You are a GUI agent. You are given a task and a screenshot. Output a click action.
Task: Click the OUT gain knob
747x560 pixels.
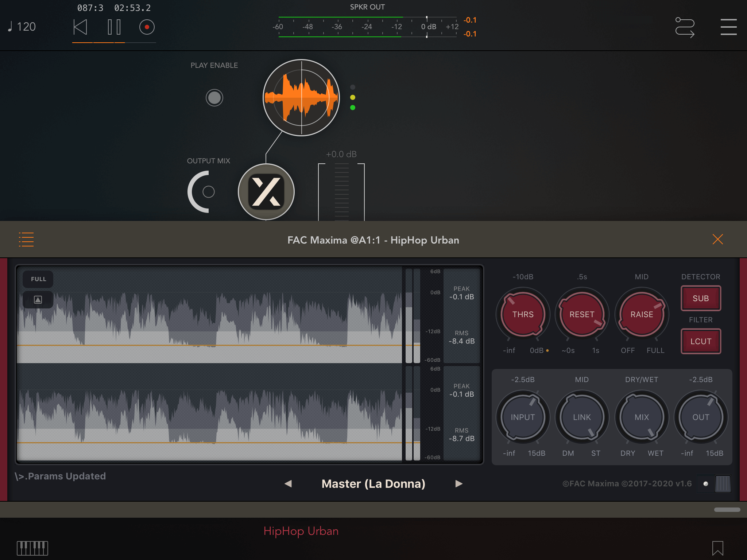(x=701, y=417)
